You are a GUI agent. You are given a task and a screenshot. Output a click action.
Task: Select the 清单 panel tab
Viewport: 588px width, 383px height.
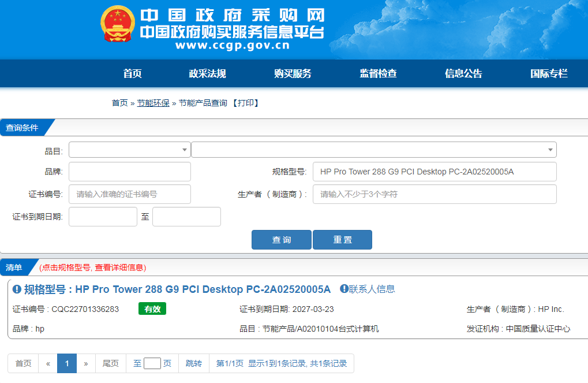point(14,267)
